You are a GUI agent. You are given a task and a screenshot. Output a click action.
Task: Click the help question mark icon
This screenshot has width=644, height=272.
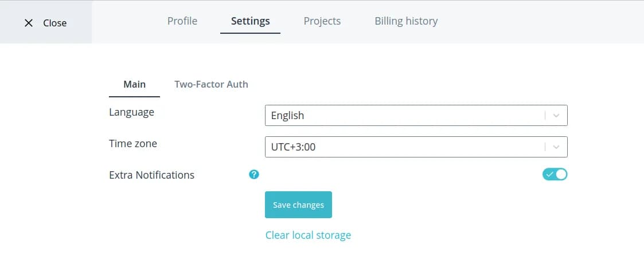254,175
